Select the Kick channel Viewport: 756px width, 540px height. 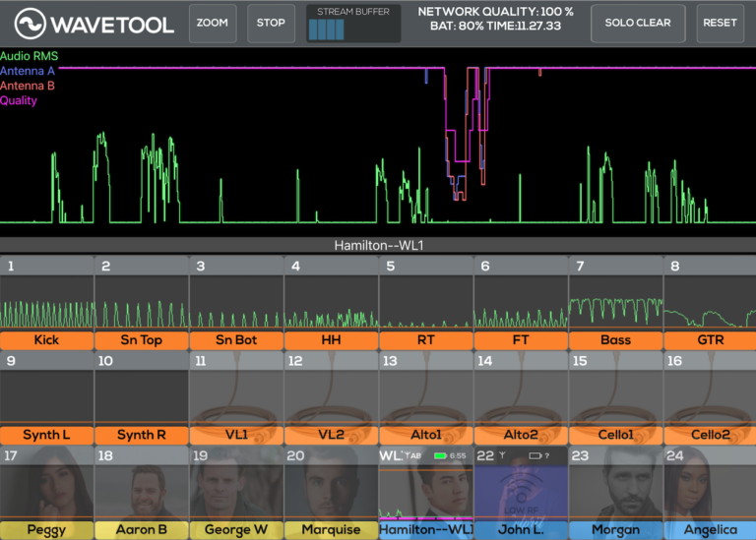pos(46,340)
